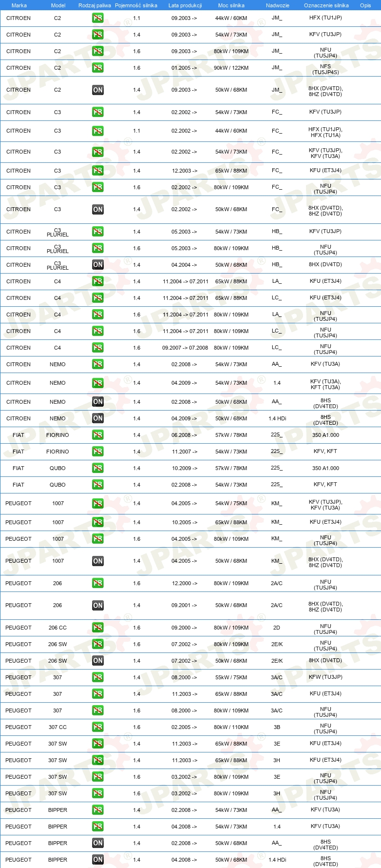Click ON icon in Peugeot 206 2A/C row
The image size is (381, 868).
(98, 606)
